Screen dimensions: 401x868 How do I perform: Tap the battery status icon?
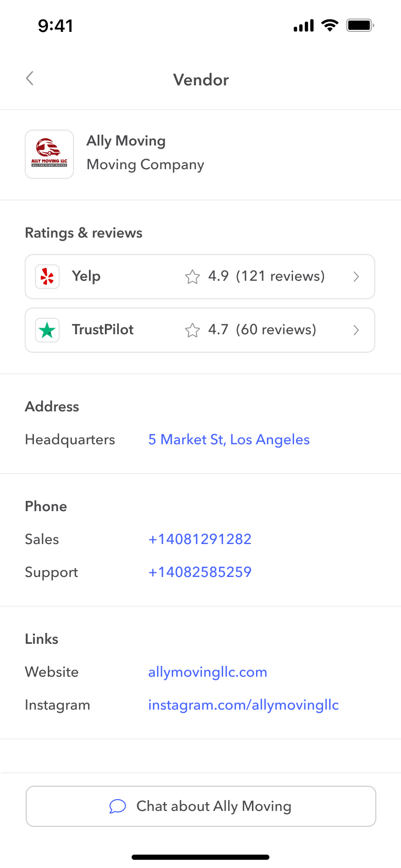(359, 25)
